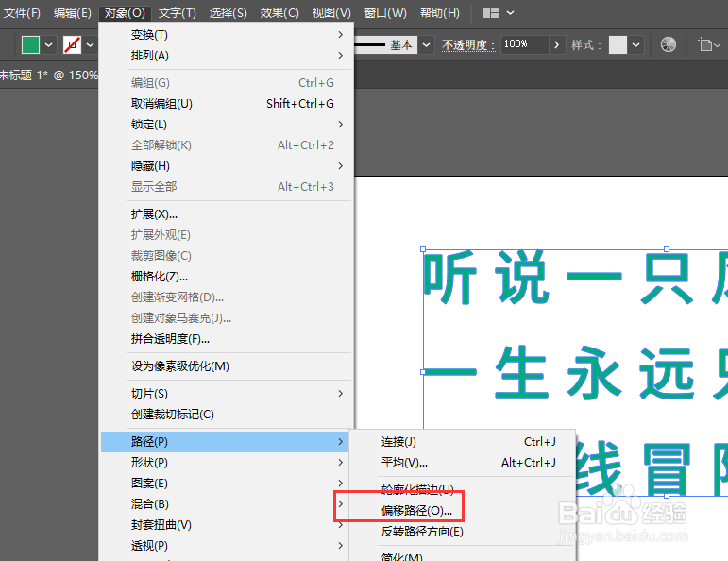Open the 样式 style dropdown arrow
The image size is (728, 561).
point(636,45)
